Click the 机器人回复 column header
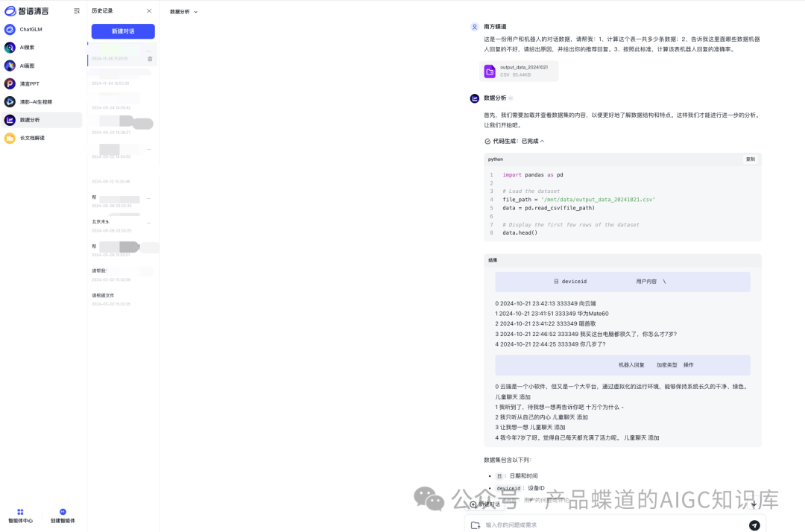The height and width of the screenshot is (532, 805). point(631,365)
